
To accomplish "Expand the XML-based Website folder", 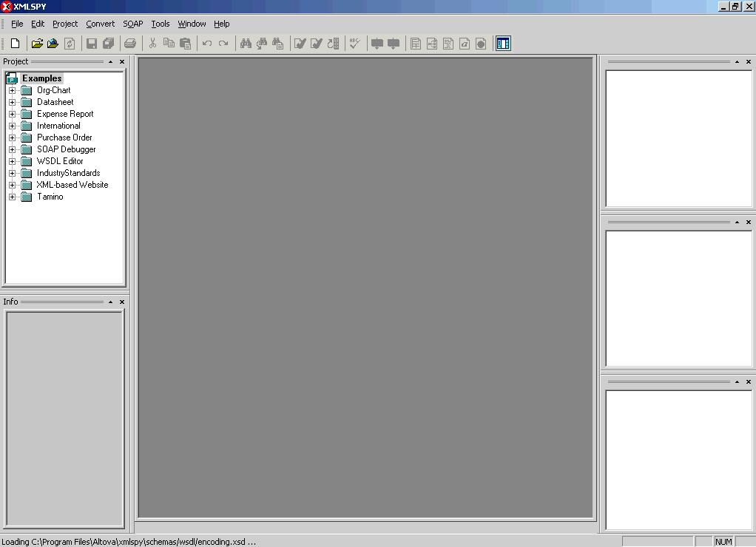I will [x=12, y=185].
